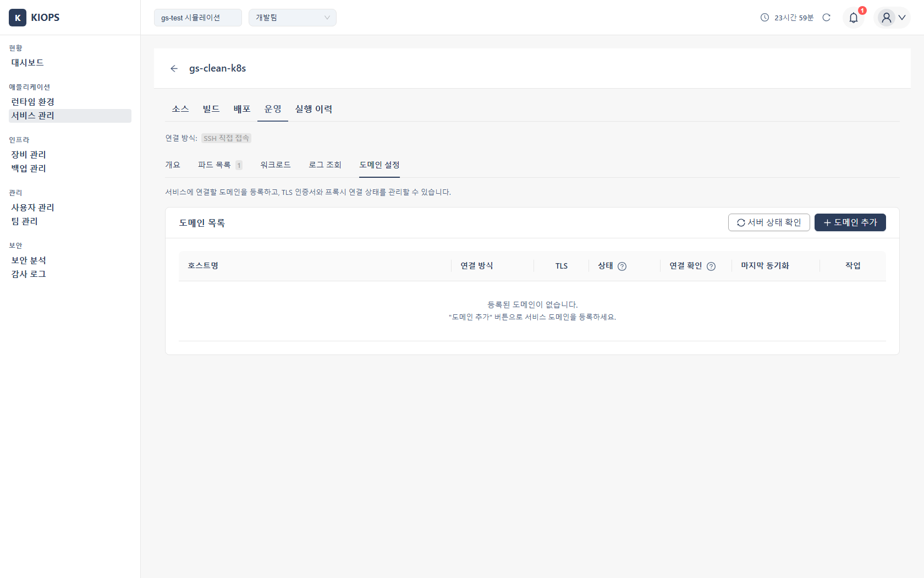
Task: Click the 작업 column header
Action: click(x=853, y=266)
